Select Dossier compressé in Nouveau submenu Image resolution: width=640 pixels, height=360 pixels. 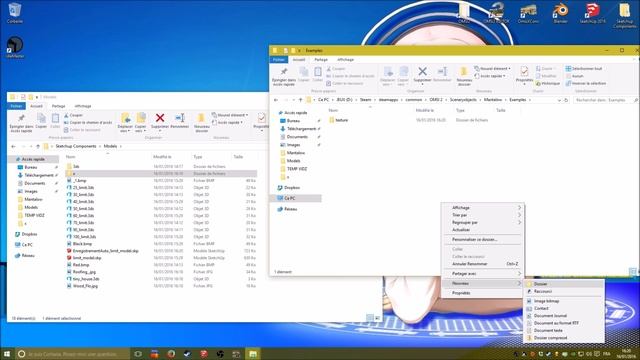click(564, 338)
